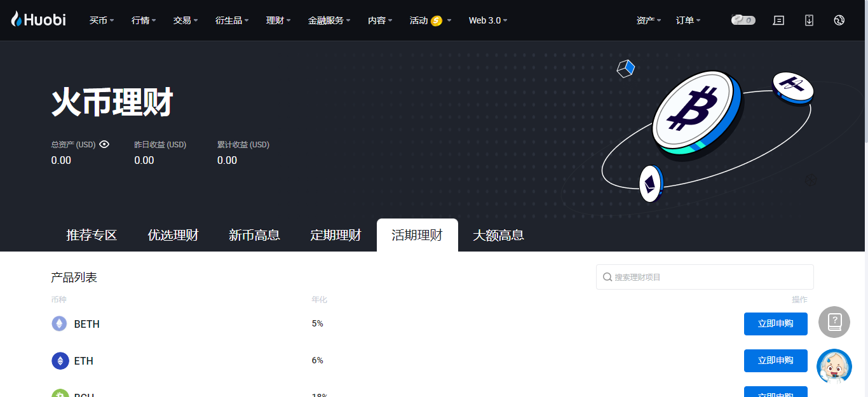Switch to the 大额高息 tab

tap(499, 235)
